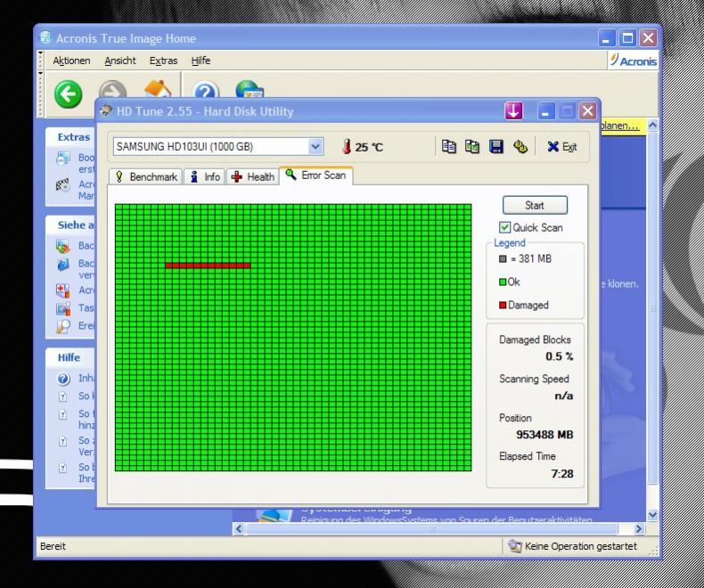This screenshot has width=704, height=588.
Task: Click the Keine Operation gestartet status icon
Action: [514, 546]
